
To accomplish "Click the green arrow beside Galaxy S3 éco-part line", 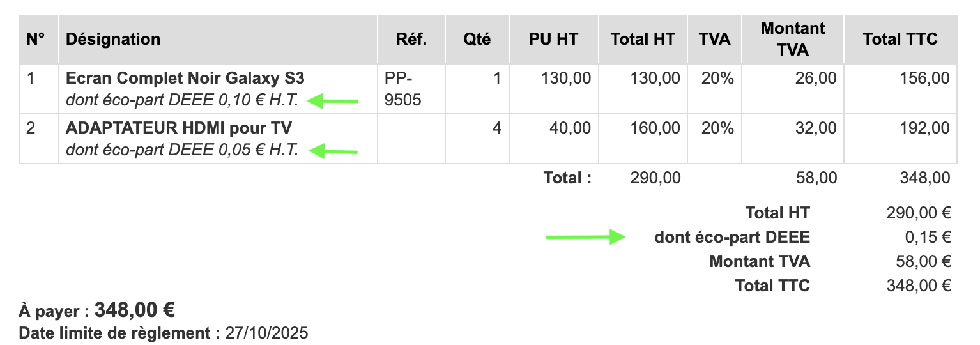I will click(x=333, y=100).
